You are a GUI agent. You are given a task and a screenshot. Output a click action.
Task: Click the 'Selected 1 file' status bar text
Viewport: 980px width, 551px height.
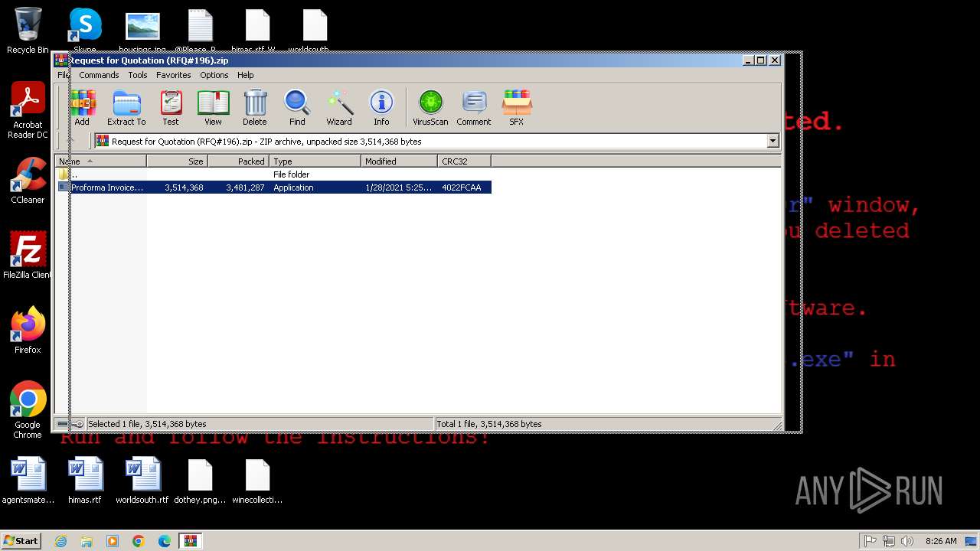tap(147, 424)
